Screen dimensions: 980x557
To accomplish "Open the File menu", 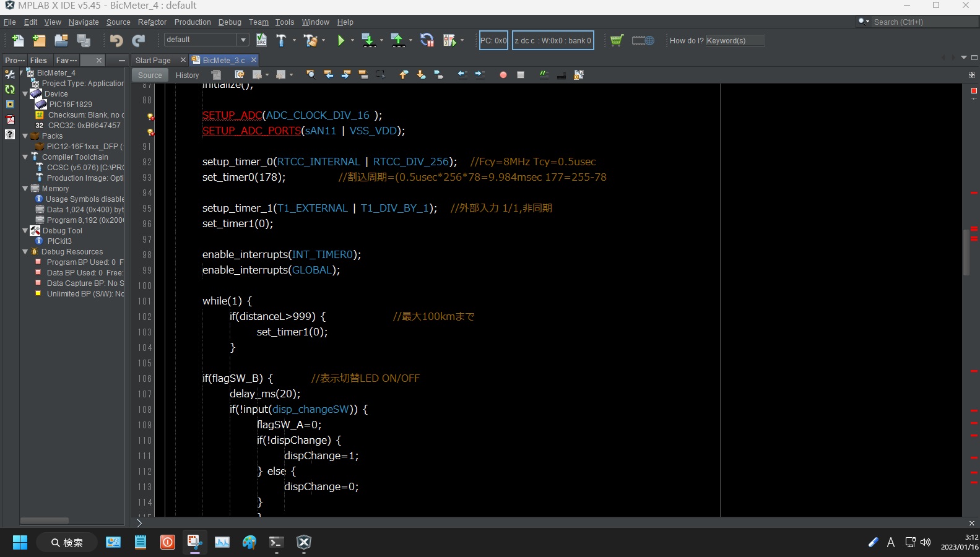I will pos(10,22).
